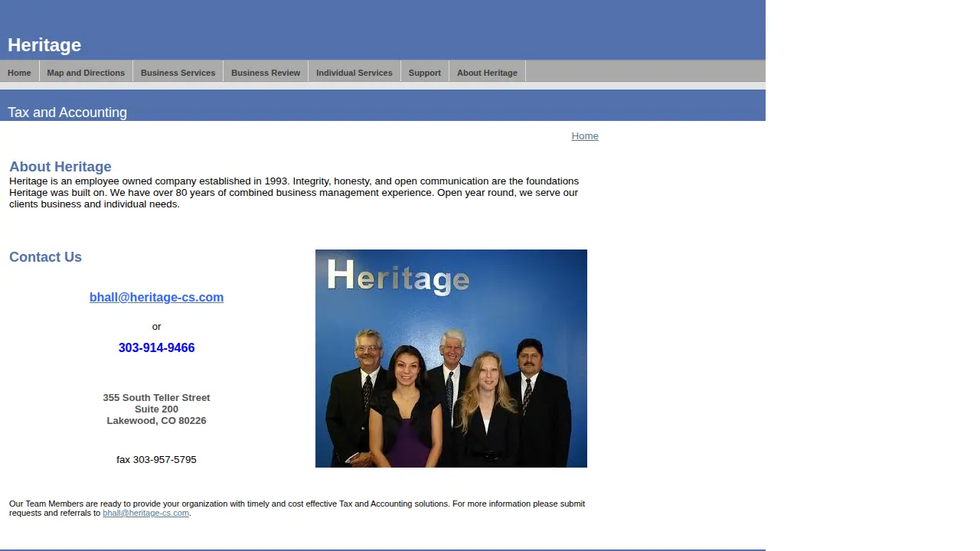Open the About Heritage nav tab

[x=487, y=73]
